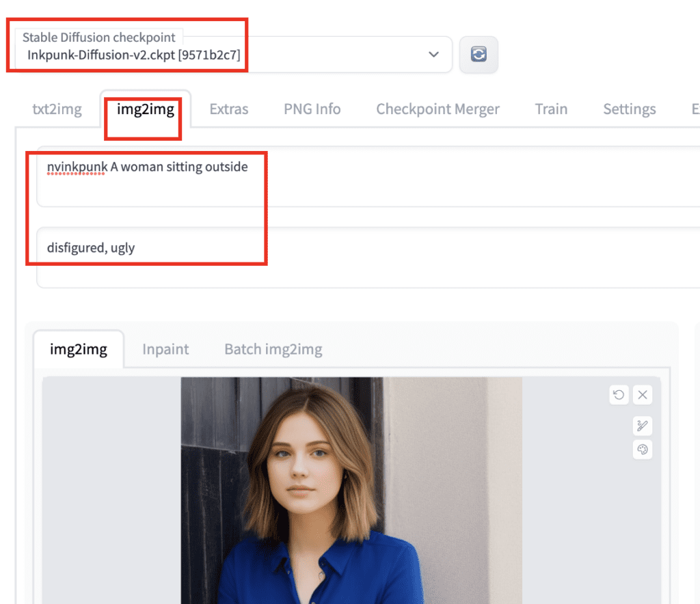Screen dimensions: 700x604
Task: Open the brush sketch tool on image
Action: click(x=643, y=426)
